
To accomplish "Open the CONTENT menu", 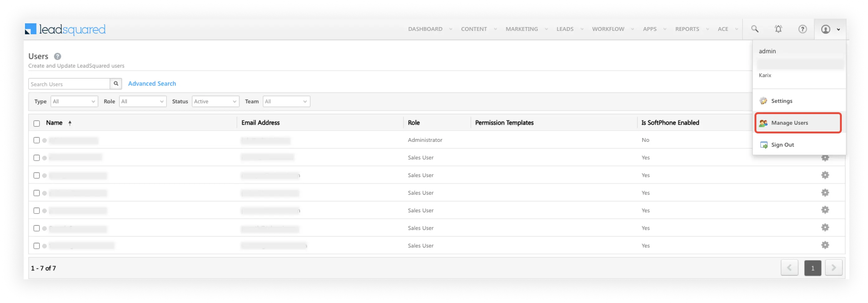I will (474, 29).
